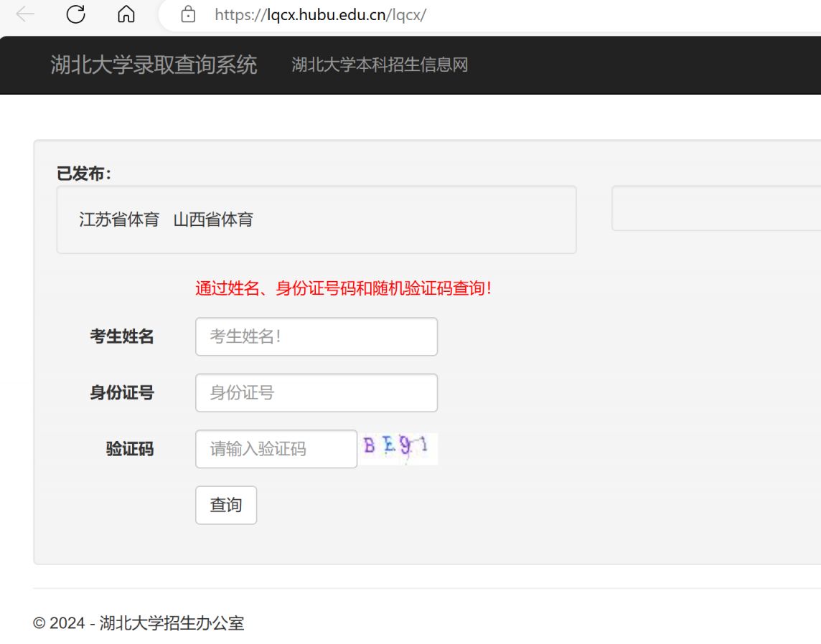Open the 湖北大学本科招生信息网 link

tap(380, 65)
